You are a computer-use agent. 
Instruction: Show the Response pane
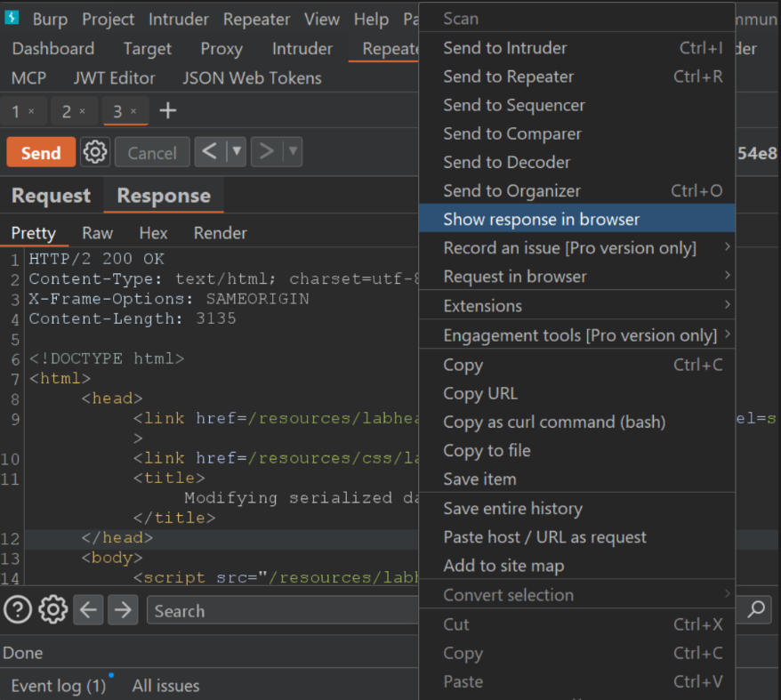click(164, 196)
